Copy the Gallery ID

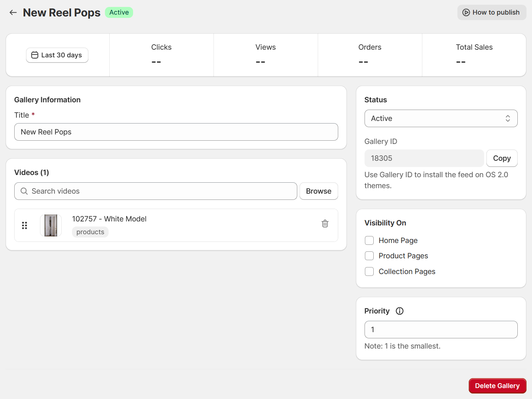click(502, 158)
